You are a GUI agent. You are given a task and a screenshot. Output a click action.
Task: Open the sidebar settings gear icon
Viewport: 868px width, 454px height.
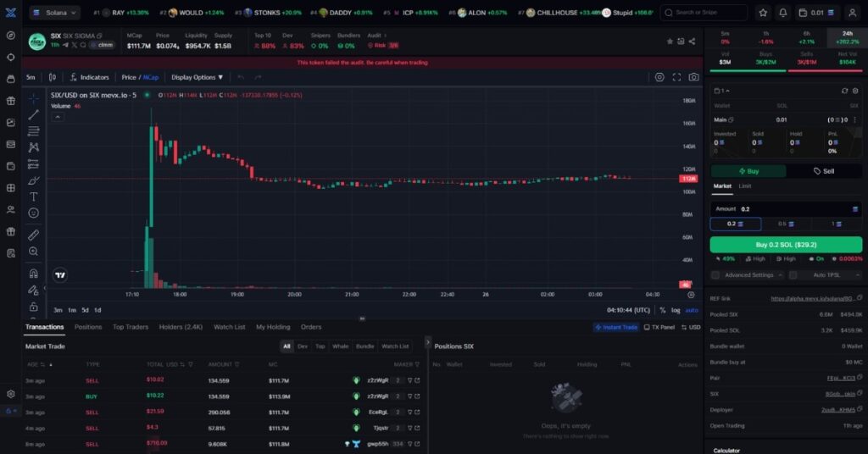(x=10, y=394)
